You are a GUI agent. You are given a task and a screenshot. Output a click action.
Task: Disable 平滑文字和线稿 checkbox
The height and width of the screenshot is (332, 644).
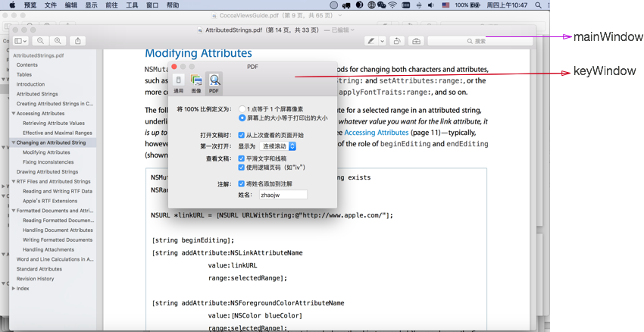click(x=241, y=159)
